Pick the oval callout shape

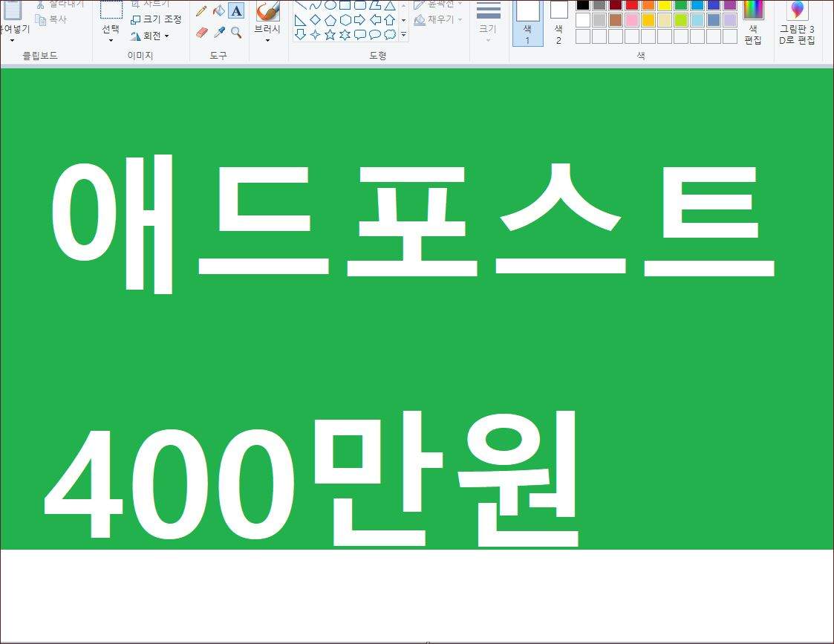(x=375, y=35)
